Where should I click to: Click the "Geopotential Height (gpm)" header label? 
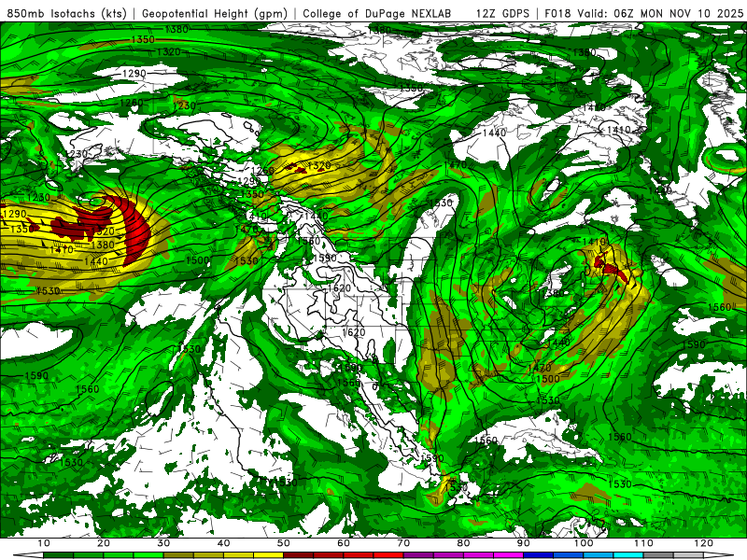click(215, 13)
